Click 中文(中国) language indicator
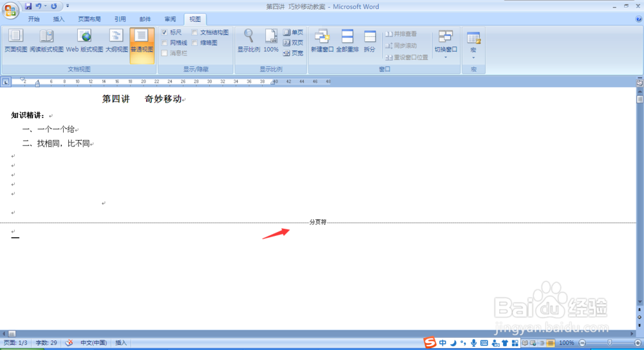 point(93,343)
